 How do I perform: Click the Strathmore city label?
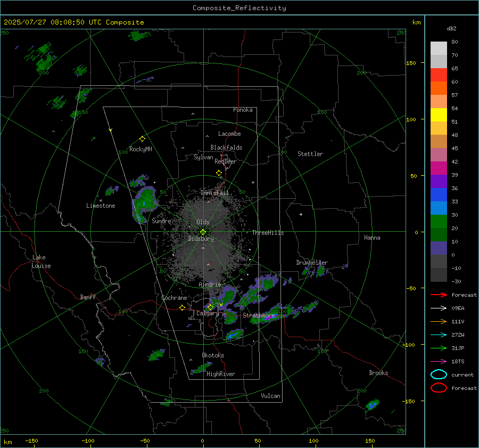coord(259,315)
